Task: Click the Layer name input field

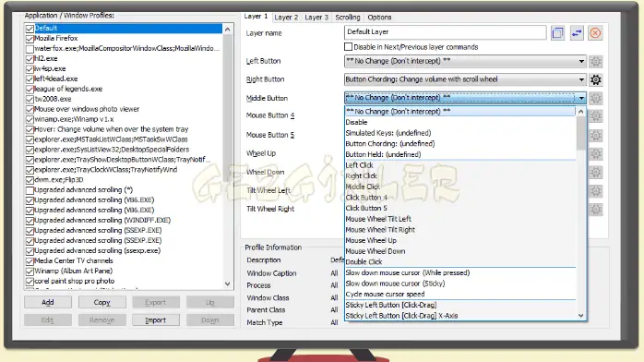Action: pyautogui.click(x=446, y=32)
